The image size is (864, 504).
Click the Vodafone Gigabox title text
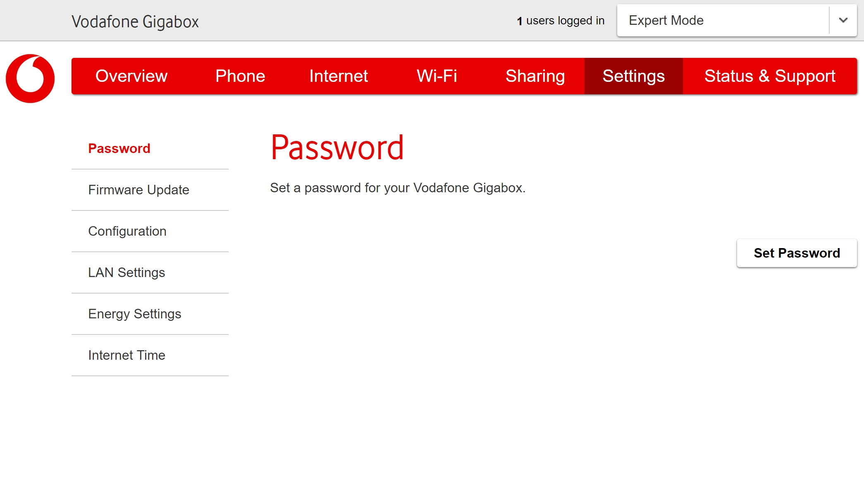[135, 21]
